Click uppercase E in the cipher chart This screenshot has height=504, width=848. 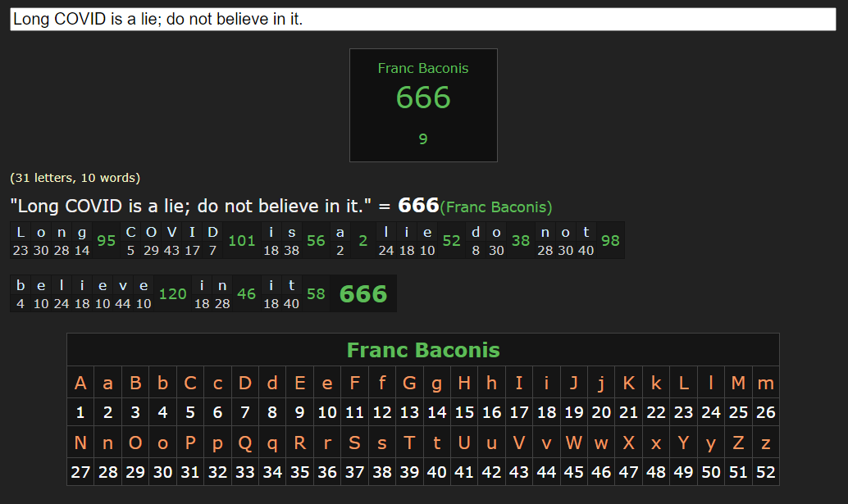[x=299, y=383]
